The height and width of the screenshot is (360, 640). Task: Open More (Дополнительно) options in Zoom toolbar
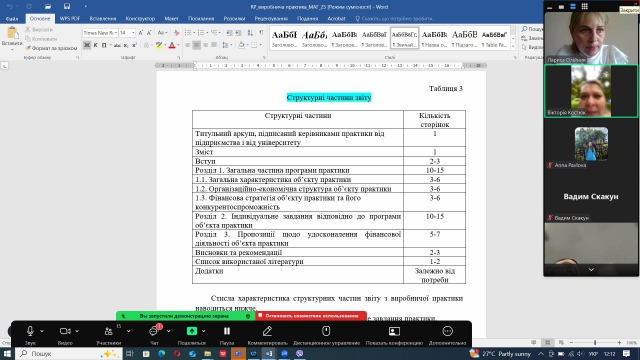[447, 334]
